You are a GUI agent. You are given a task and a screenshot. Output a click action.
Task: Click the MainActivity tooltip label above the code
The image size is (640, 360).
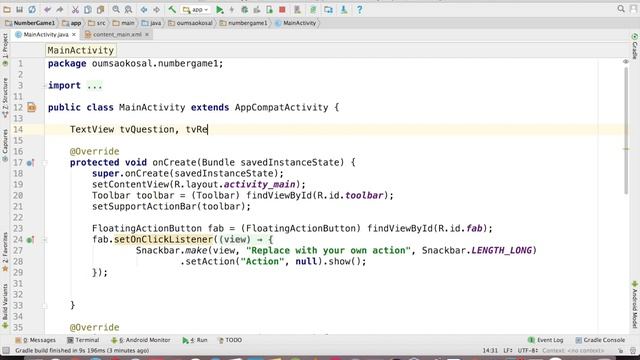click(x=81, y=50)
